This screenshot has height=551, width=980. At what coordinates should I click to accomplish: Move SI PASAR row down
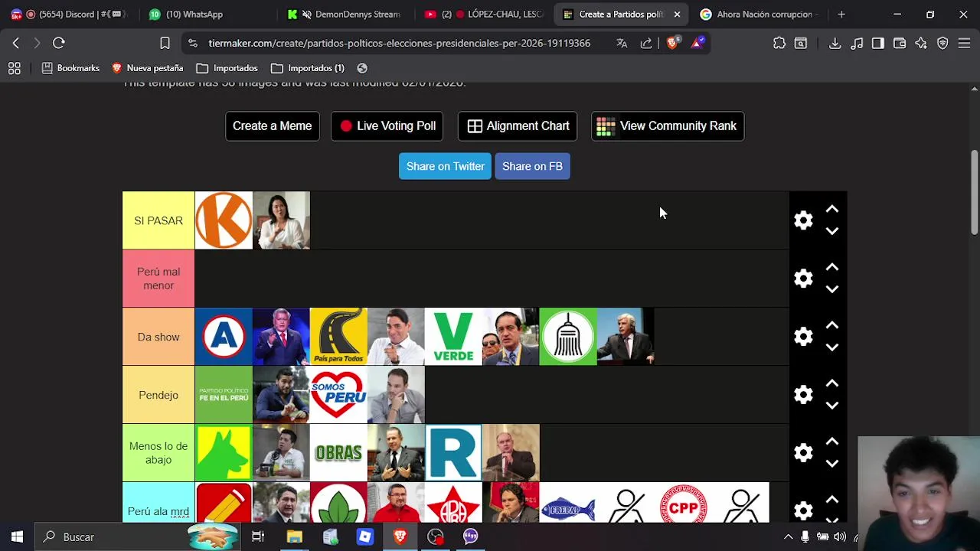coord(832,231)
